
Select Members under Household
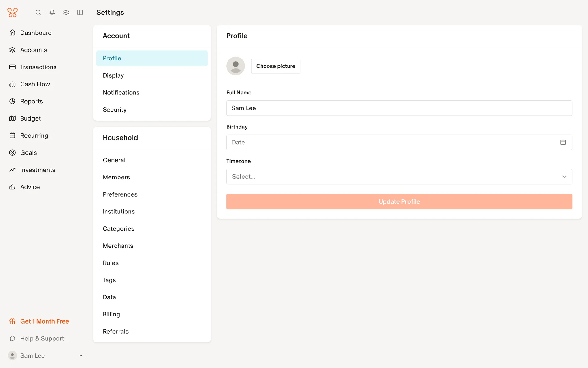pyautogui.click(x=116, y=177)
